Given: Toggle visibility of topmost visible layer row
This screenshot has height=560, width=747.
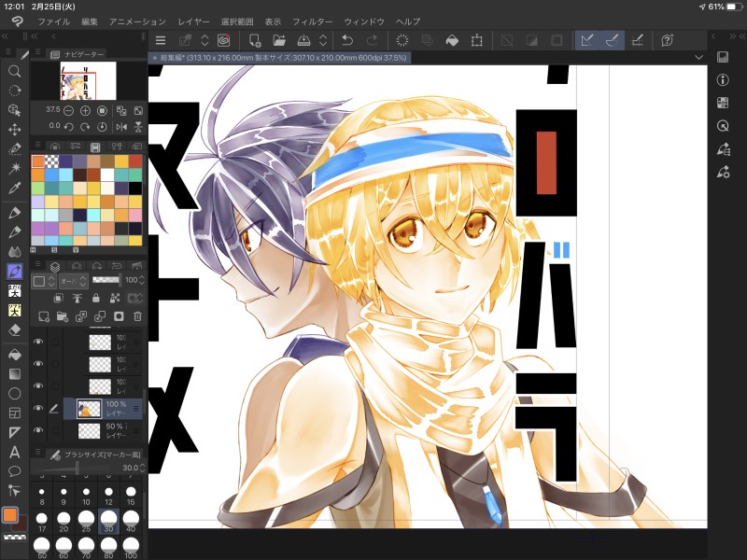Looking at the screenshot, I should (38, 342).
